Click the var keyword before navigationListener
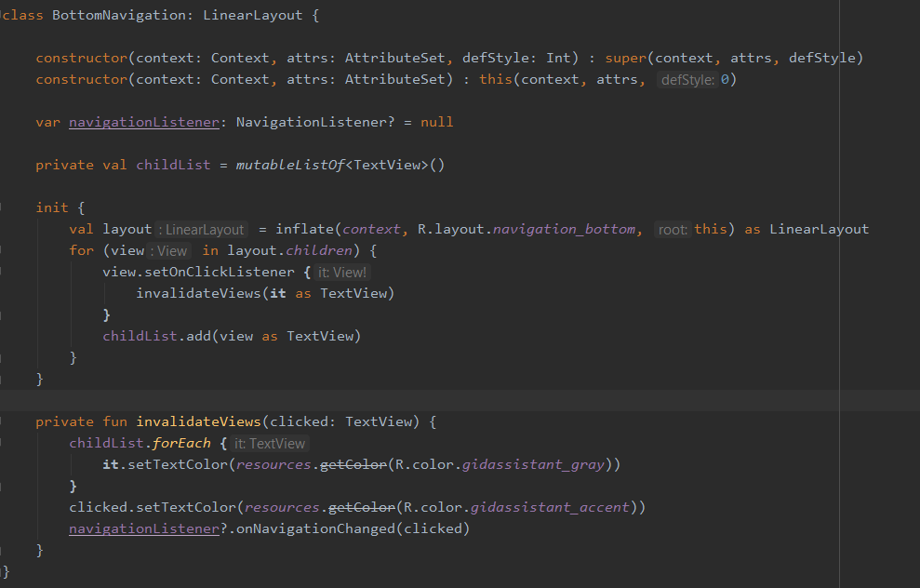Screen dimensions: 920x588 coord(47,122)
